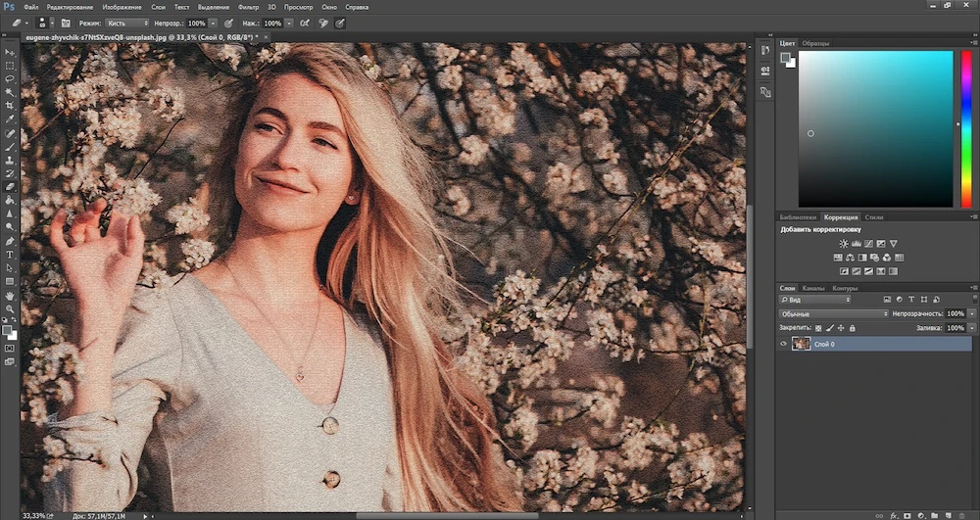Select the Zoom magnifier tool
The width and height of the screenshot is (980, 520).
pyautogui.click(x=10, y=308)
